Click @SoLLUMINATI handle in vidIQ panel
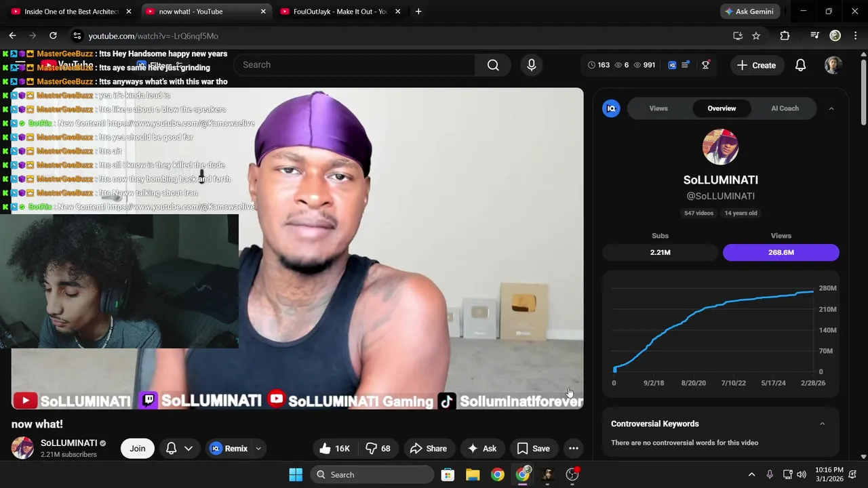The image size is (868, 488). [720, 196]
